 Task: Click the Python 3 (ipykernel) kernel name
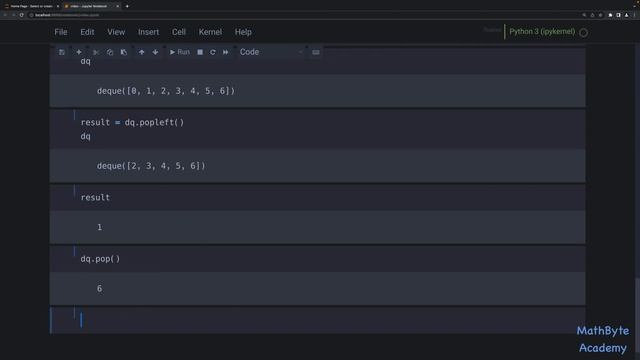click(x=542, y=31)
